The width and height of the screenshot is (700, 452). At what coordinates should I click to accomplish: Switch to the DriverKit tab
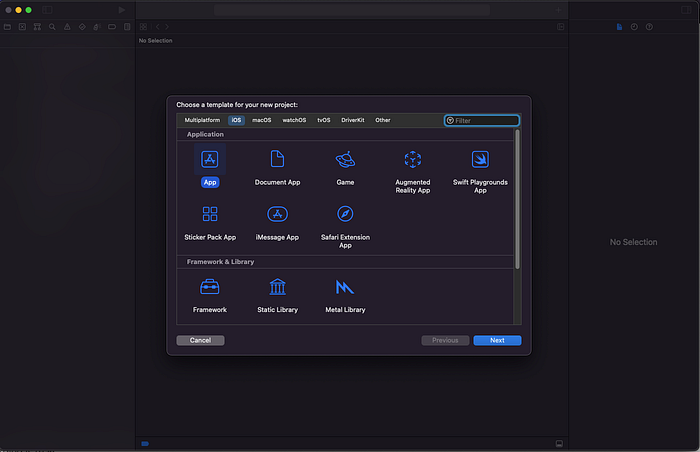(x=353, y=120)
